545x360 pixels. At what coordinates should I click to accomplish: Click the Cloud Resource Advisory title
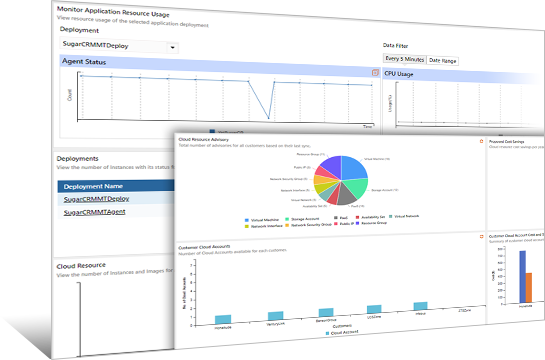pyautogui.click(x=204, y=139)
